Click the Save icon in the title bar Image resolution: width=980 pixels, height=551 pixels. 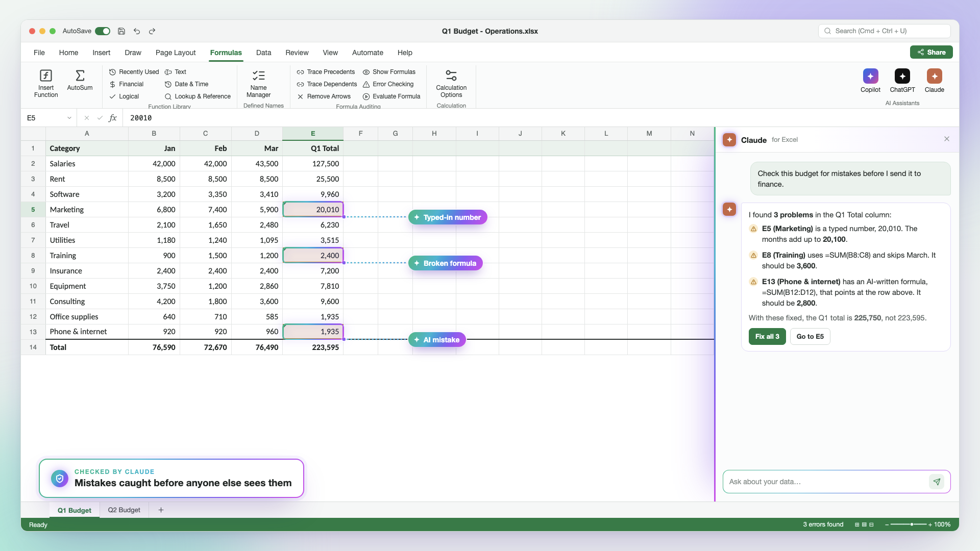(121, 31)
